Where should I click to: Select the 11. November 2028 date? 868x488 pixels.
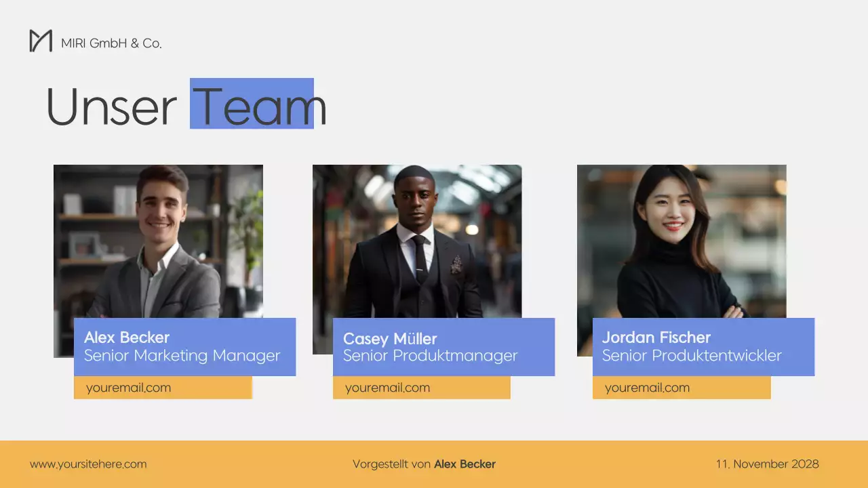[768, 464]
